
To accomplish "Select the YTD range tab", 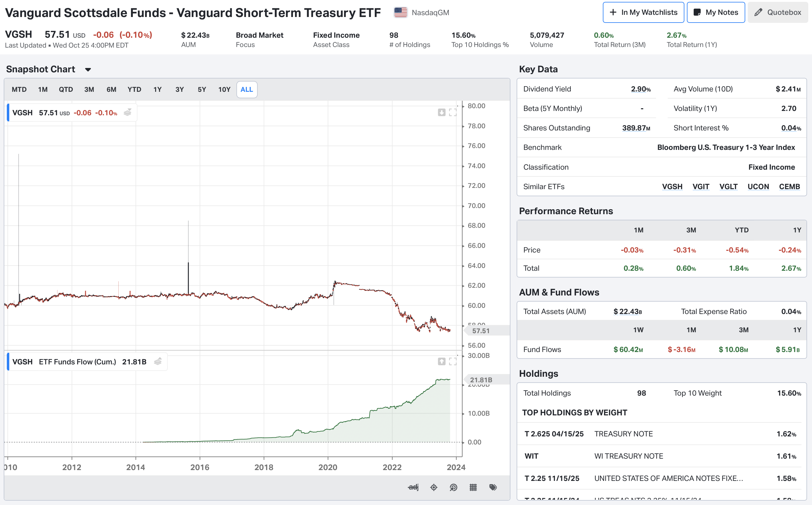I will coord(134,90).
